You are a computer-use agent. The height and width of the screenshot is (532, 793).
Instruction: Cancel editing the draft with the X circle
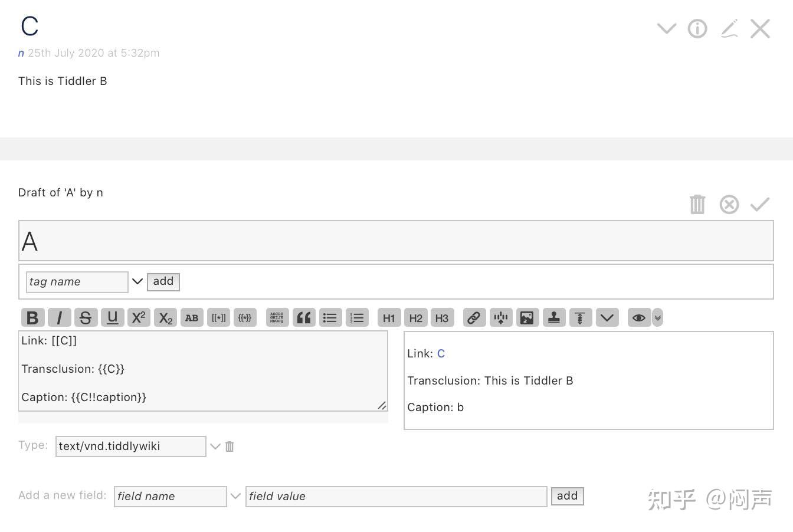[x=729, y=205]
